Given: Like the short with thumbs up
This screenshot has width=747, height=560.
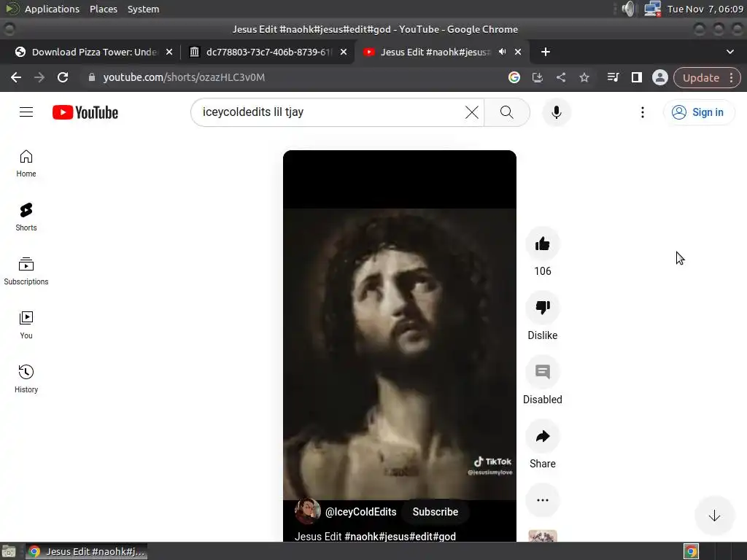Looking at the screenshot, I should 543,244.
